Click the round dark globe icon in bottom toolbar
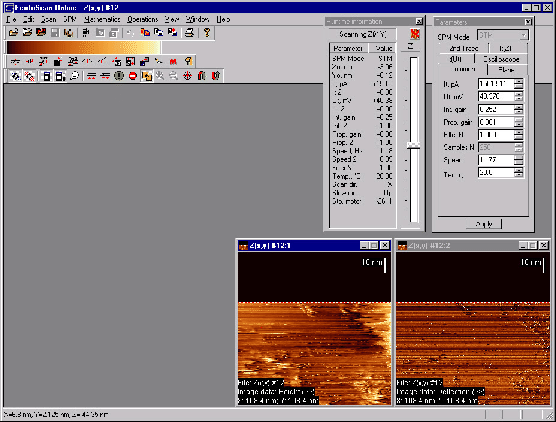This screenshot has width=556, height=422. click(x=119, y=76)
